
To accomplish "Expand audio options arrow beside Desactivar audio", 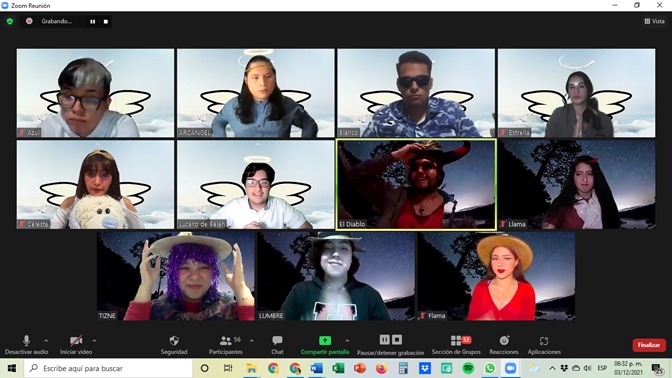I will coord(46,341).
